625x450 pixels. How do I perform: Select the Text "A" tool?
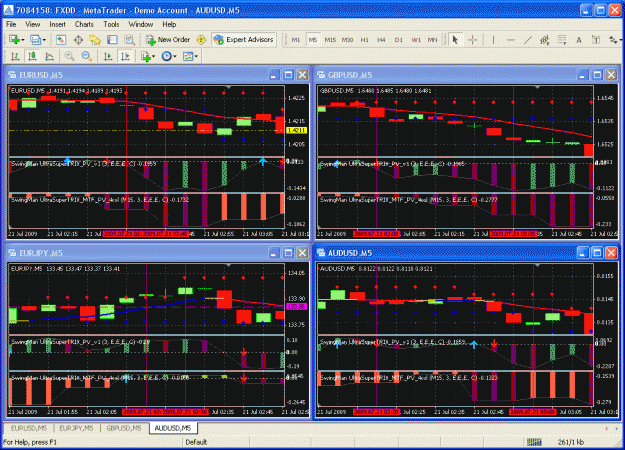point(579,40)
